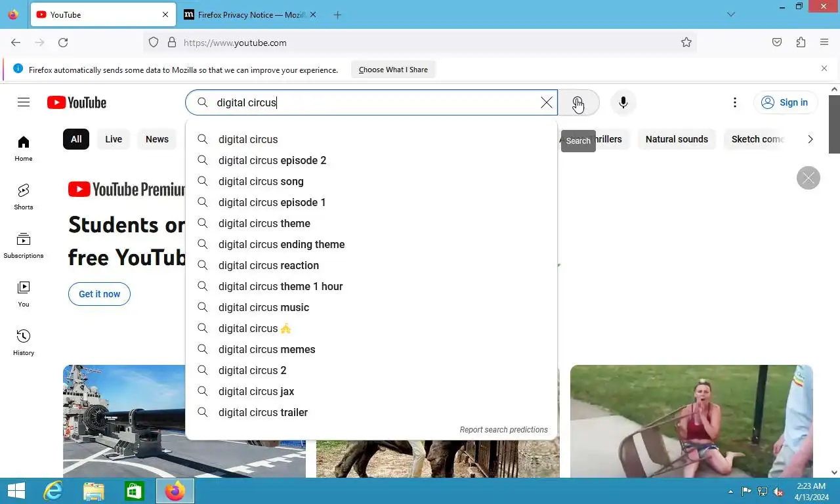The height and width of the screenshot is (504, 840).
Task: Open the You sidebar section
Action: (x=24, y=294)
